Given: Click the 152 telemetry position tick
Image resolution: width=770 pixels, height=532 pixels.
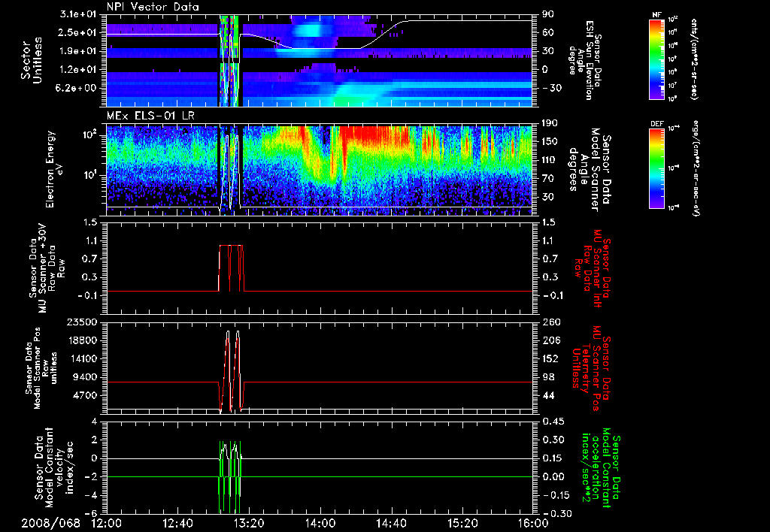Looking at the screenshot, I should [x=550, y=358].
